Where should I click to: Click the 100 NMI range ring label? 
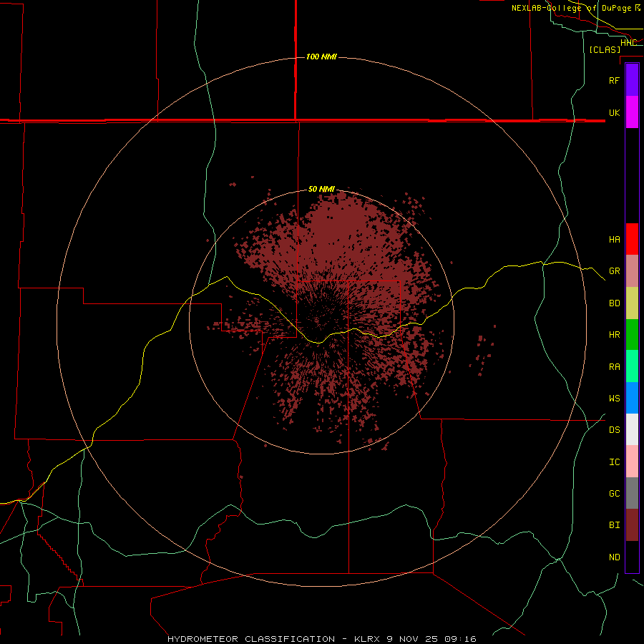pyautogui.click(x=321, y=57)
